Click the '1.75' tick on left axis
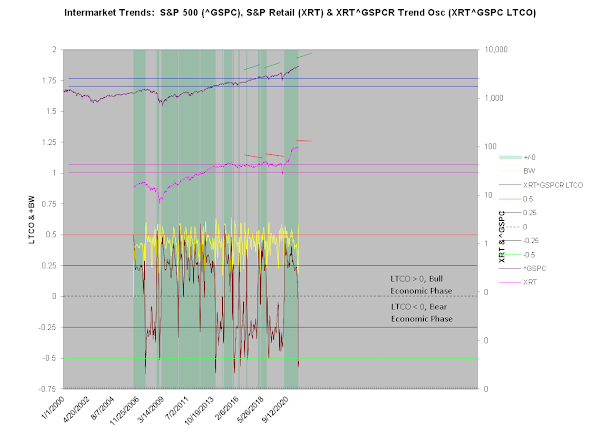This screenshot has width=600, height=435. [50, 80]
